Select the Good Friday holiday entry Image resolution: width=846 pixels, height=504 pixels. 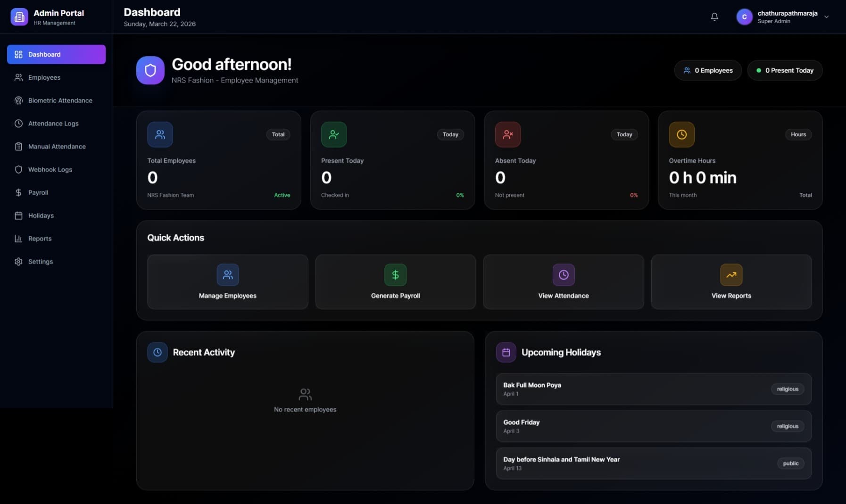[x=653, y=426]
